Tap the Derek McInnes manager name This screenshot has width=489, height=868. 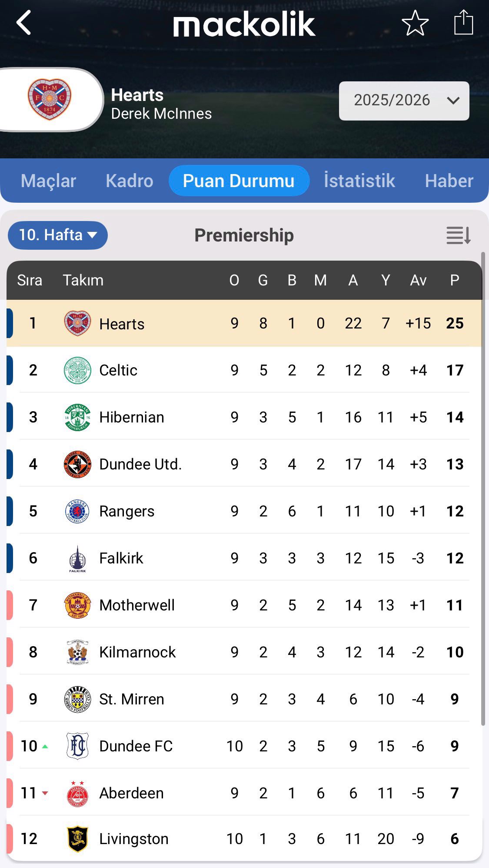point(161,114)
